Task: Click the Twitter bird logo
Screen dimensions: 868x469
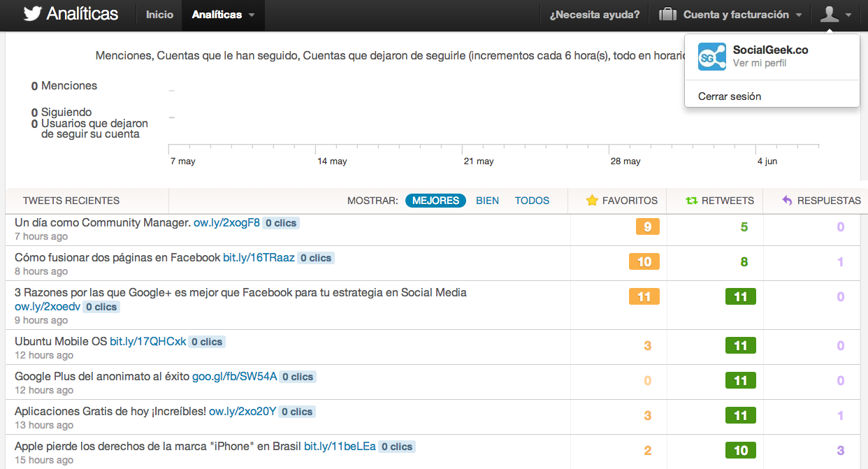Action: [x=32, y=15]
